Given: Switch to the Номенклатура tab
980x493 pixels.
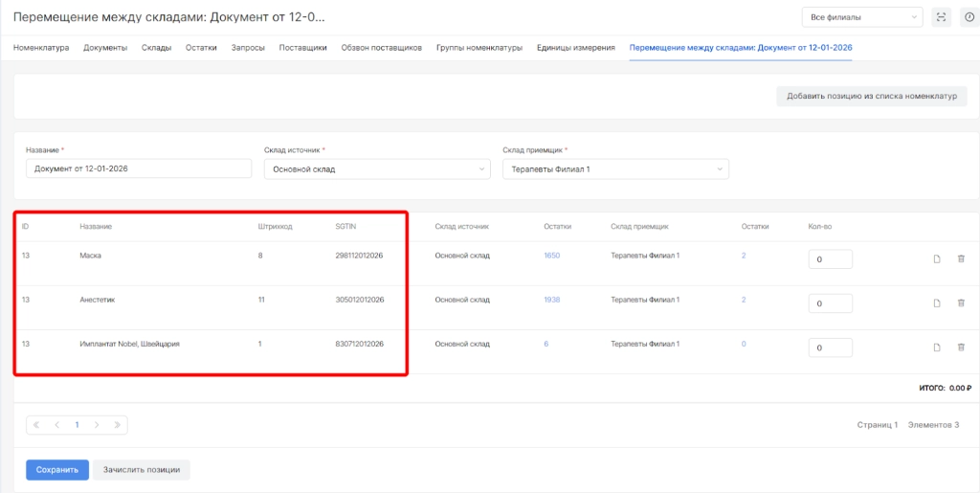Looking at the screenshot, I should 41,47.
